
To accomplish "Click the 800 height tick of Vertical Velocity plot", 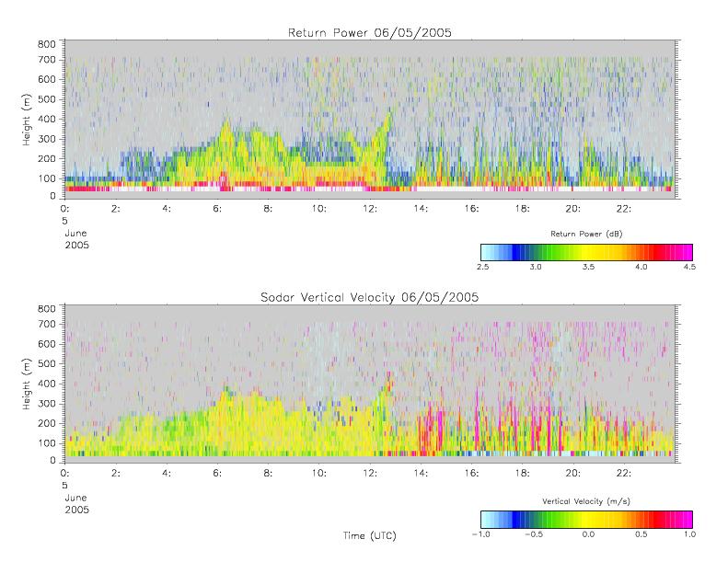I will (46, 309).
